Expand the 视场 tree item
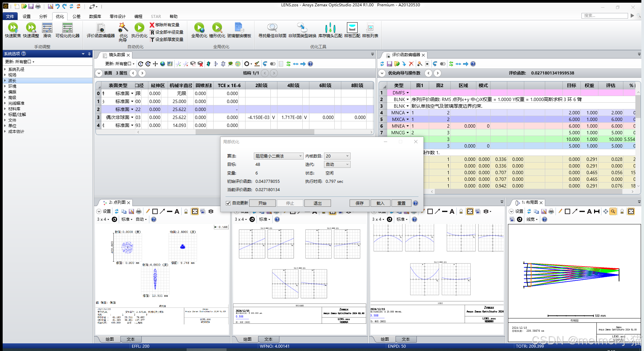This screenshot has height=351, width=644. 5,75
